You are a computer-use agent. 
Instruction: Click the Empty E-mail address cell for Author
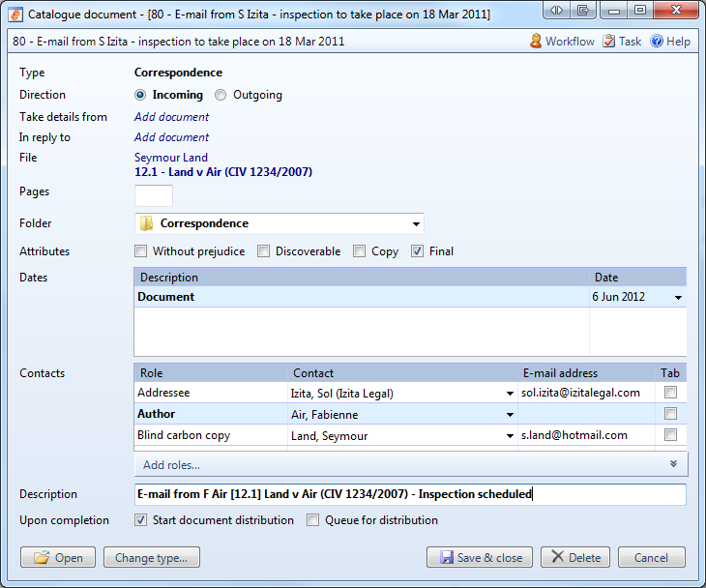pos(586,414)
